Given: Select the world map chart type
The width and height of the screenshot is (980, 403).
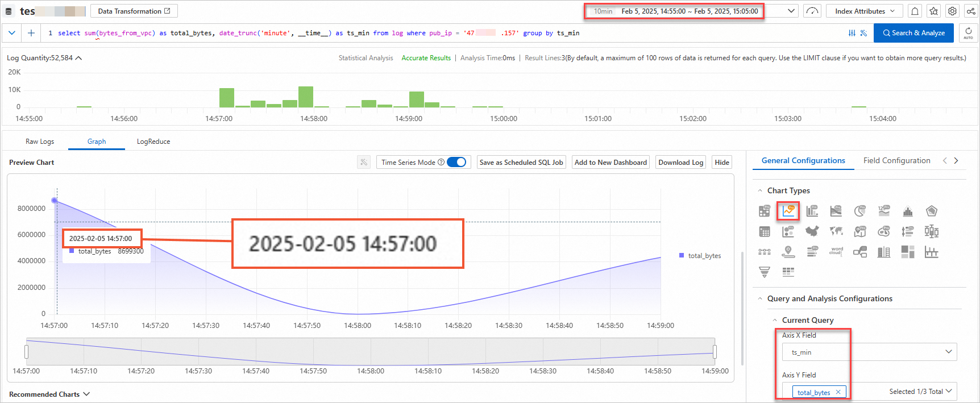Looking at the screenshot, I should click(x=836, y=231).
